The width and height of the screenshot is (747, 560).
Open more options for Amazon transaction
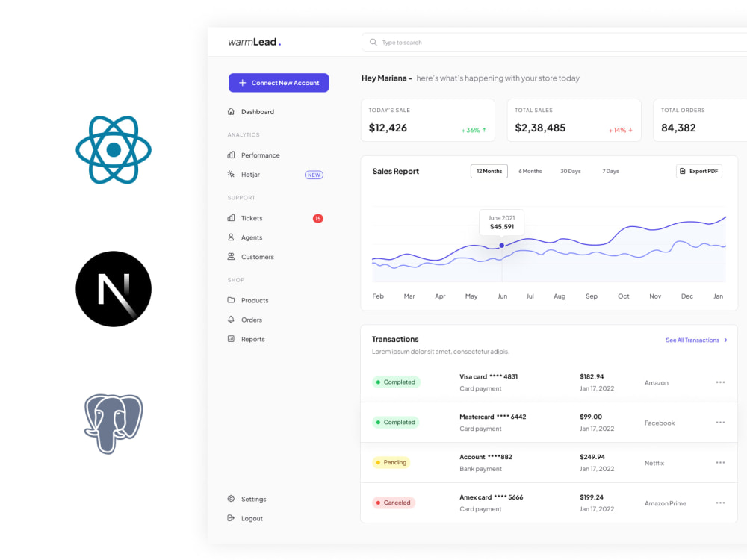coord(720,382)
